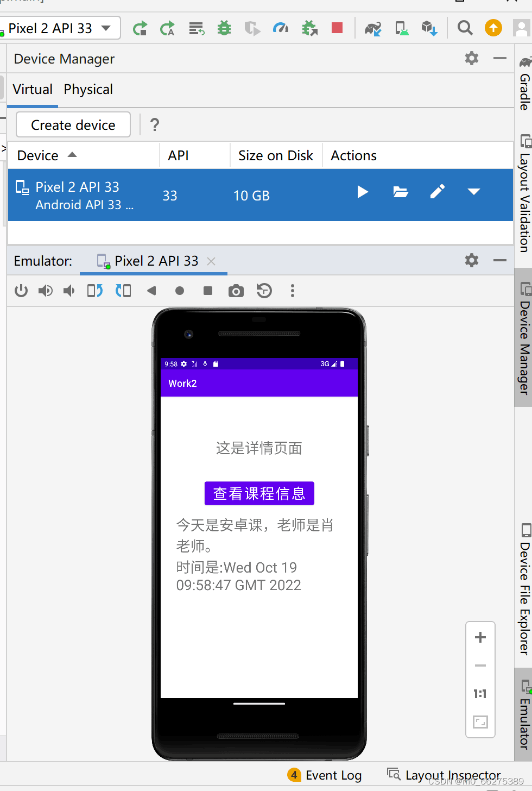Open the Profiler gauge icon in toolbar
The width and height of the screenshot is (532, 791).
281,28
